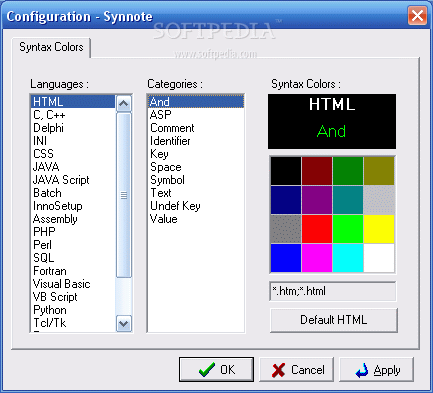Select Python language
This screenshot has height=393, width=433.
(x=73, y=310)
